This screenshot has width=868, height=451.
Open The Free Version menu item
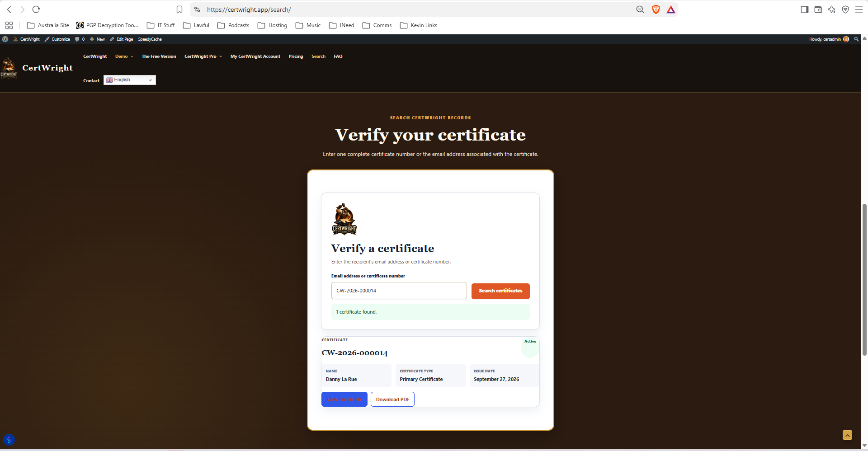point(159,56)
